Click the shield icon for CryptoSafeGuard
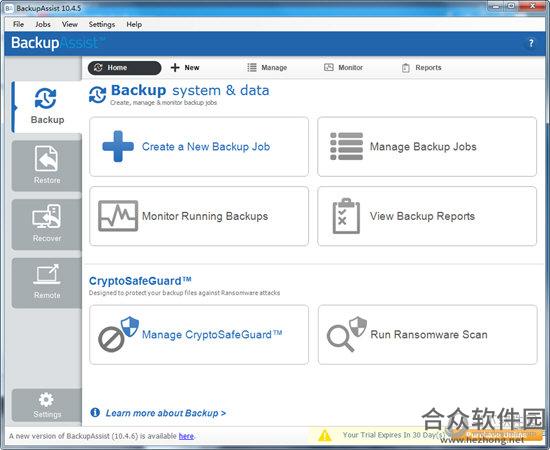This screenshot has width=550, height=450. [130, 326]
